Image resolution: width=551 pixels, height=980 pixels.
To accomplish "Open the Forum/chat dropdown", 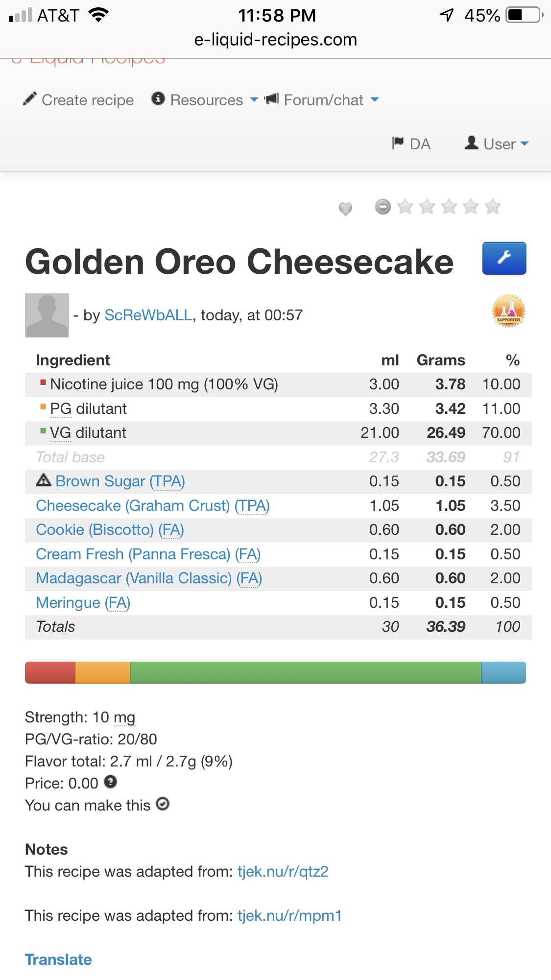I will [x=323, y=100].
